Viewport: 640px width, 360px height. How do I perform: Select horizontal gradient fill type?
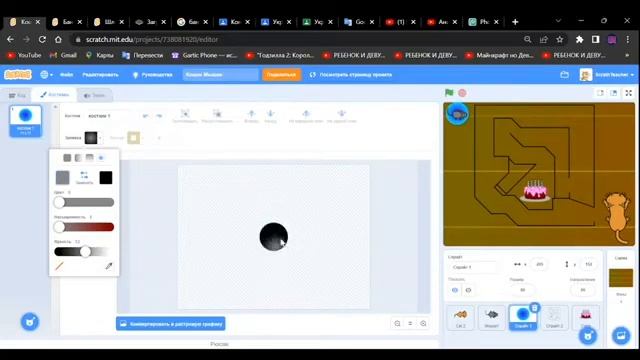tap(78, 158)
